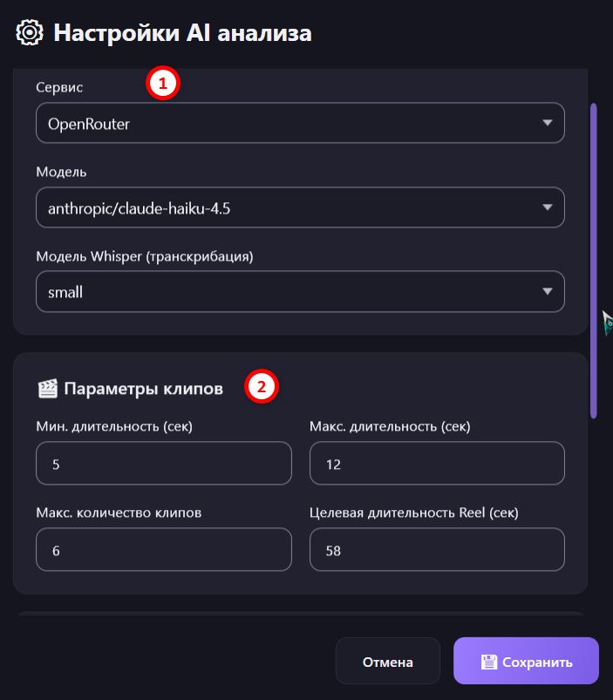Click the Настройки AI анализа dialog title
Viewport: 613px width, 700px height.
point(182,33)
